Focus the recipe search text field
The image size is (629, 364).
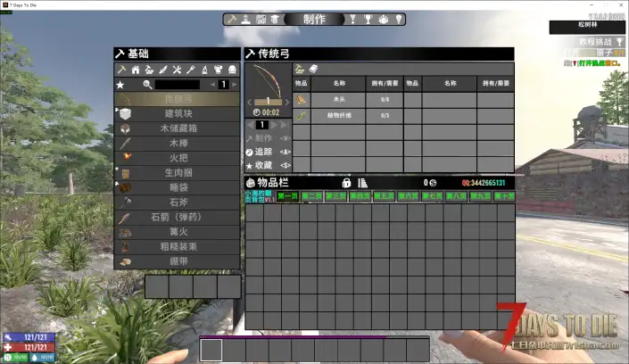point(178,85)
